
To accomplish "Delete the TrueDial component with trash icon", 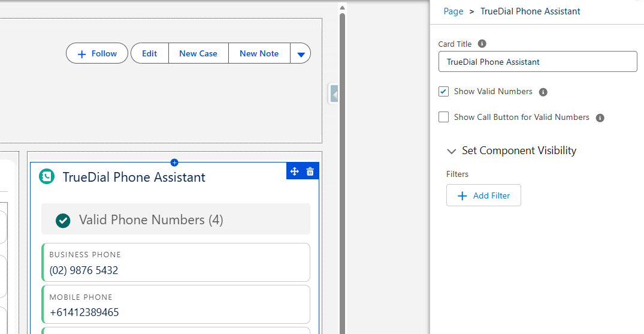I will click(310, 171).
